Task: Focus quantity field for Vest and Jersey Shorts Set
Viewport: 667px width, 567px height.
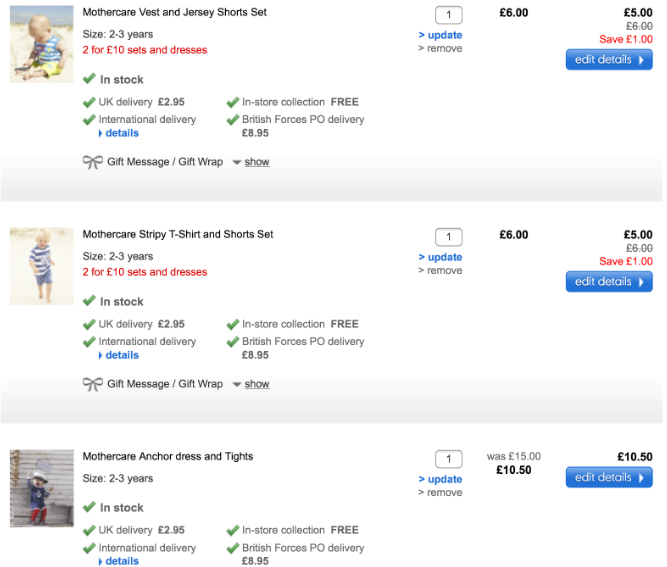Action: click(449, 15)
